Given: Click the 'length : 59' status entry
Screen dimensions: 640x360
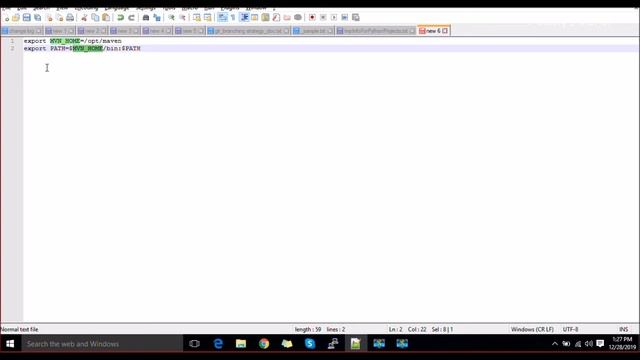Looking at the screenshot, I should point(308,329).
